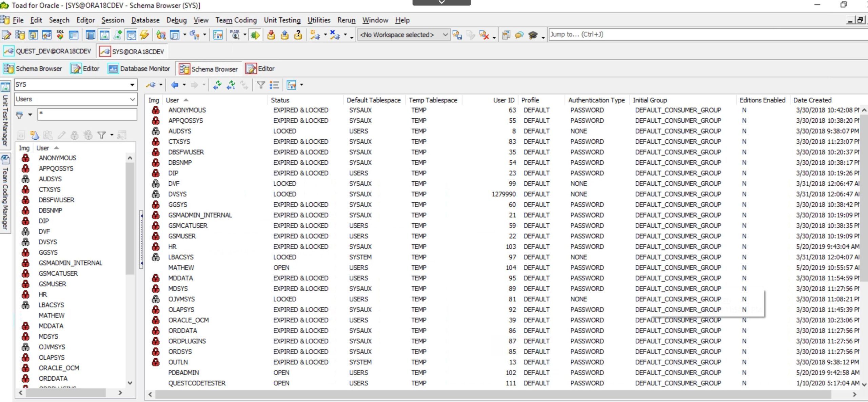Open dropdown next to PL/SQL profiler icon
The height and width of the screenshot is (402, 868).
click(244, 35)
